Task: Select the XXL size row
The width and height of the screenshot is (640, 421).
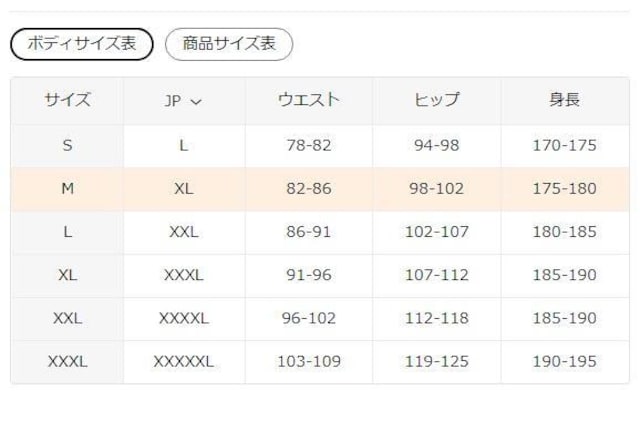Action: point(67,319)
